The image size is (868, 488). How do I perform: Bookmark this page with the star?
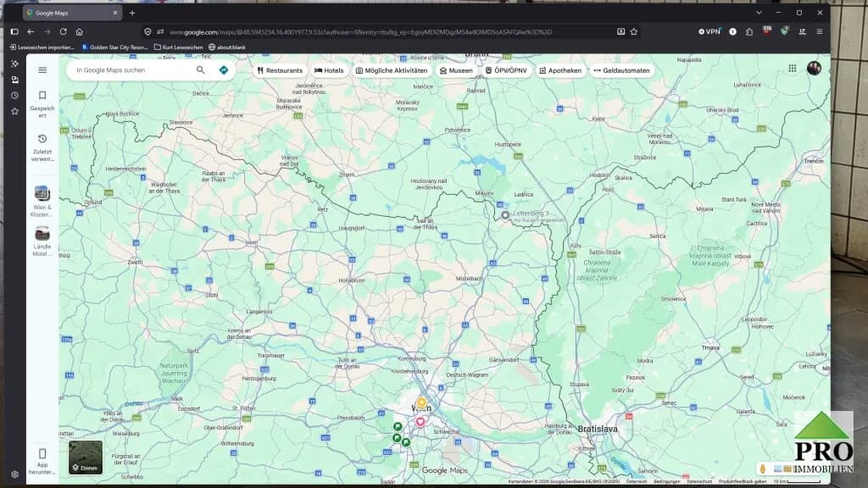click(634, 31)
